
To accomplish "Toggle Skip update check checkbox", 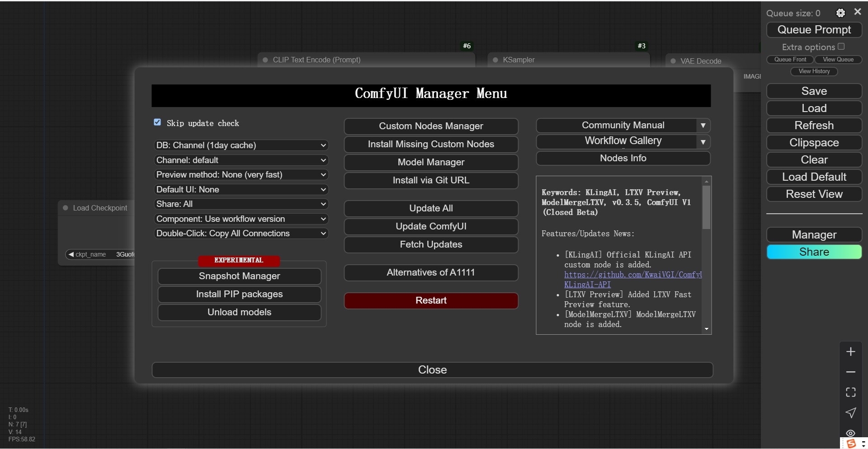I will tap(157, 122).
